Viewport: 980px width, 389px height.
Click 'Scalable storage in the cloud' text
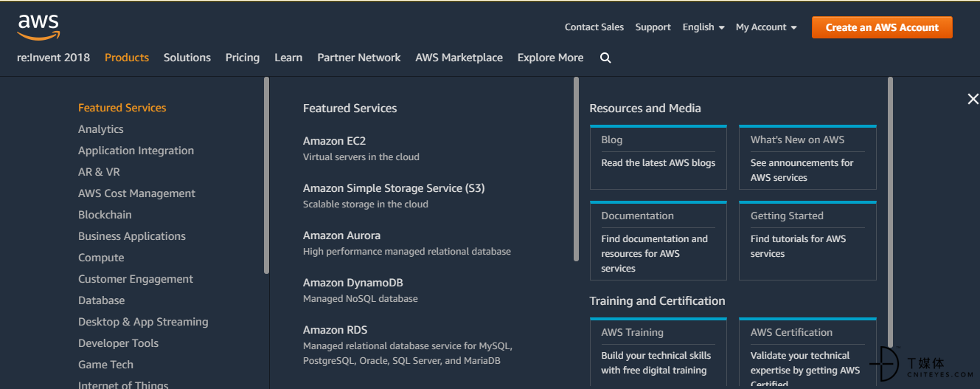tap(366, 204)
